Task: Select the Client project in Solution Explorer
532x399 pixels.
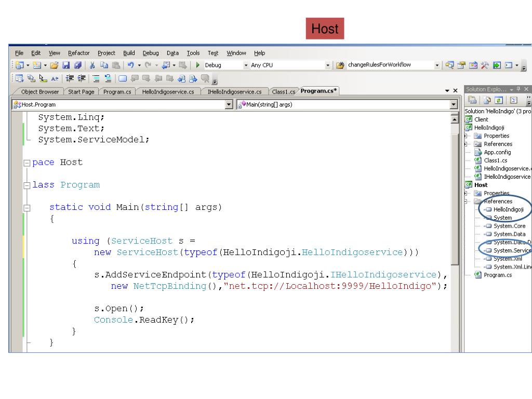Action: (x=481, y=119)
